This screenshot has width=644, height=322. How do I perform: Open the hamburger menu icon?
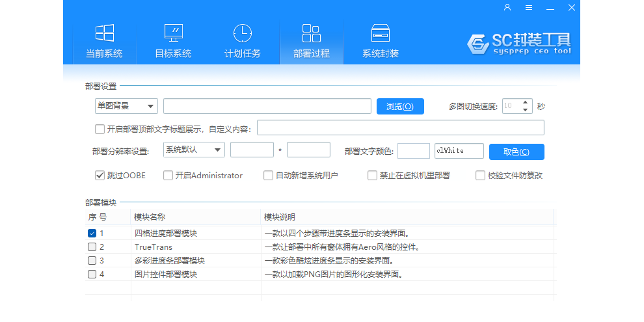click(529, 8)
